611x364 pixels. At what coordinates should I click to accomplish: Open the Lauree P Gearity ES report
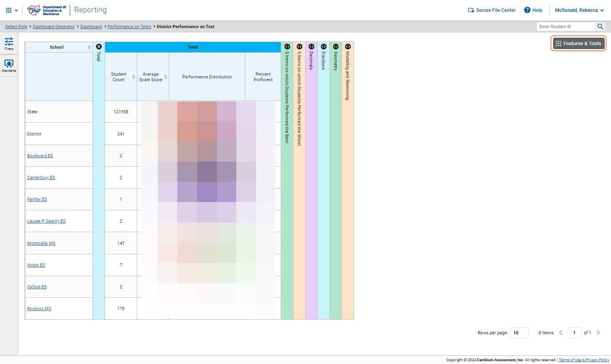(x=46, y=221)
